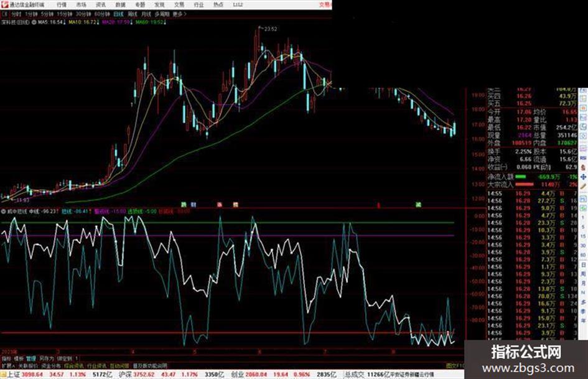This screenshot has height=379, width=588.
Task: Click the highlighted 管理 button
Action: pos(30,358)
